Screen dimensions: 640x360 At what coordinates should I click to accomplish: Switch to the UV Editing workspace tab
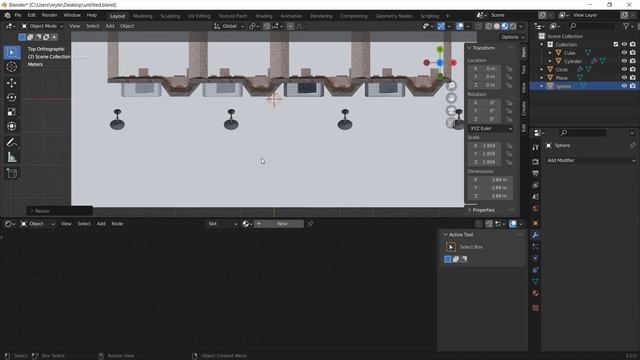click(x=199, y=16)
